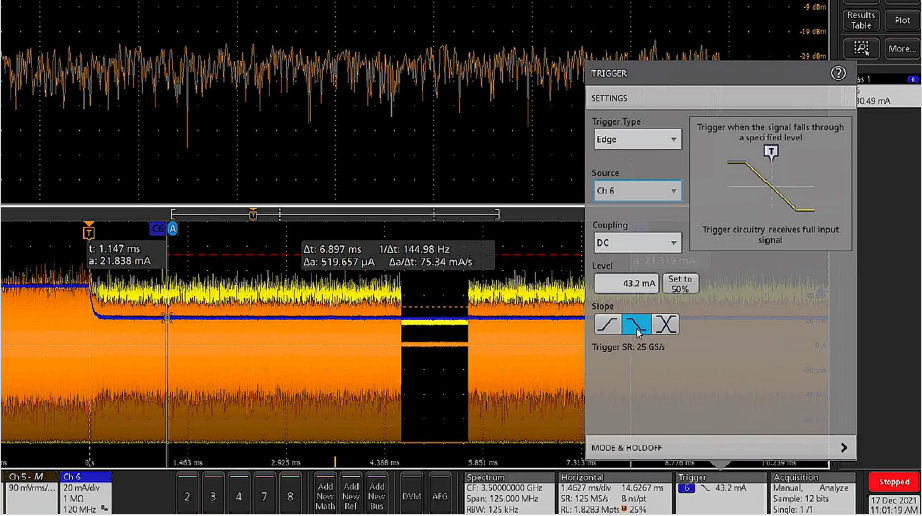The image size is (922, 516).
Task: Open the Trigger Type dropdown
Action: click(637, 140)
